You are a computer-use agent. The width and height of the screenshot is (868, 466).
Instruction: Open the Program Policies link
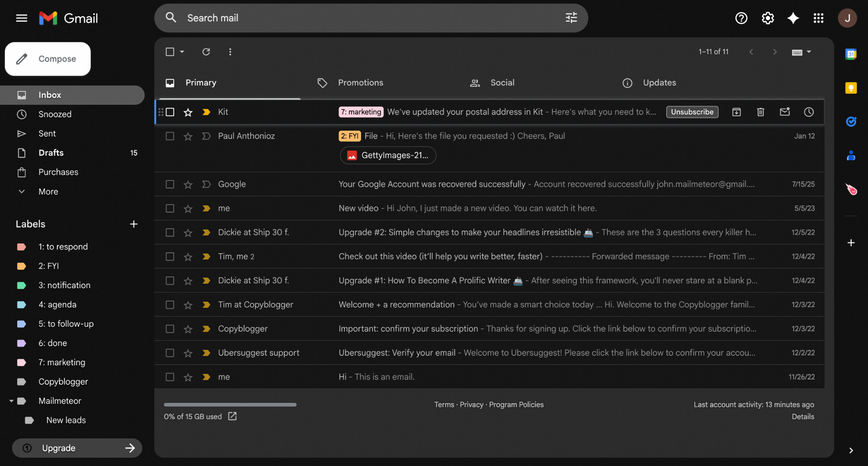click(x=516, y=404)
